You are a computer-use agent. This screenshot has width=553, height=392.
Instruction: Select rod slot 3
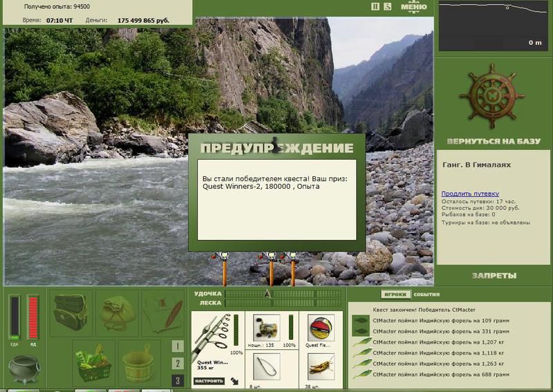178,381
